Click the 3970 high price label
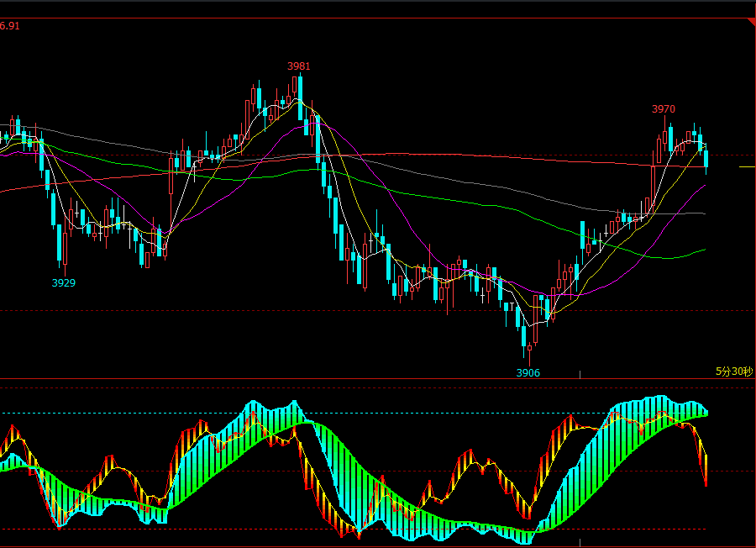The image size is (756, 548). [664, 109]
